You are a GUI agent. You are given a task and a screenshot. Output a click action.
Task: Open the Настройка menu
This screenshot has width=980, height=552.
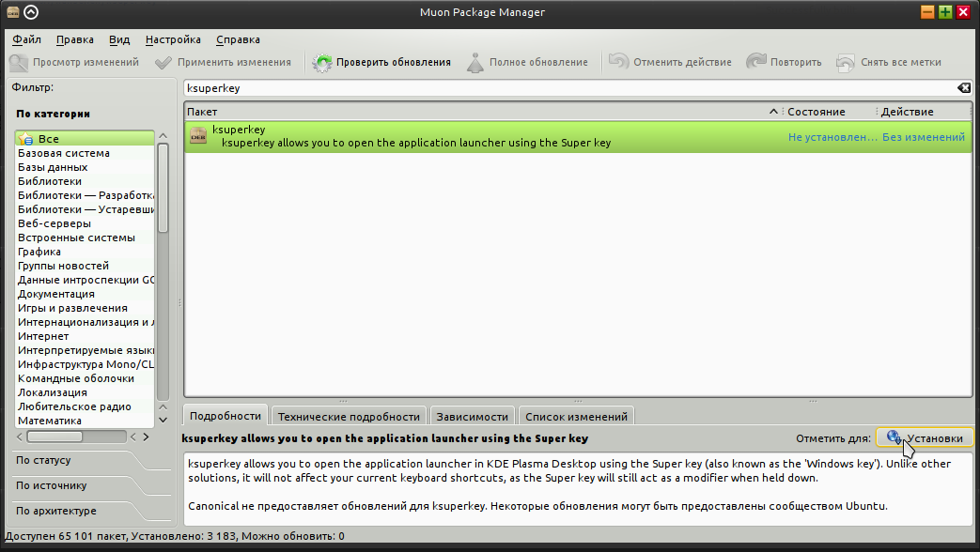(173, 39)
